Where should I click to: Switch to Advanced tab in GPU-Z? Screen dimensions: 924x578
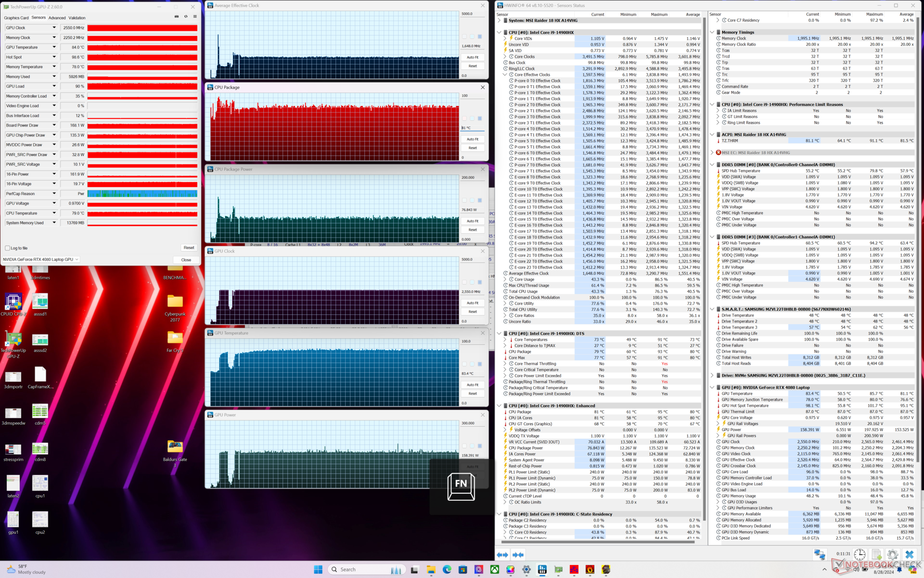click(57, 18)
